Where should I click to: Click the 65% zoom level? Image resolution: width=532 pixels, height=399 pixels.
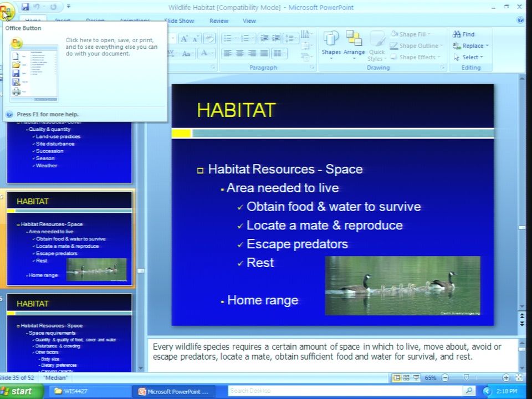(x=430, y=377)
